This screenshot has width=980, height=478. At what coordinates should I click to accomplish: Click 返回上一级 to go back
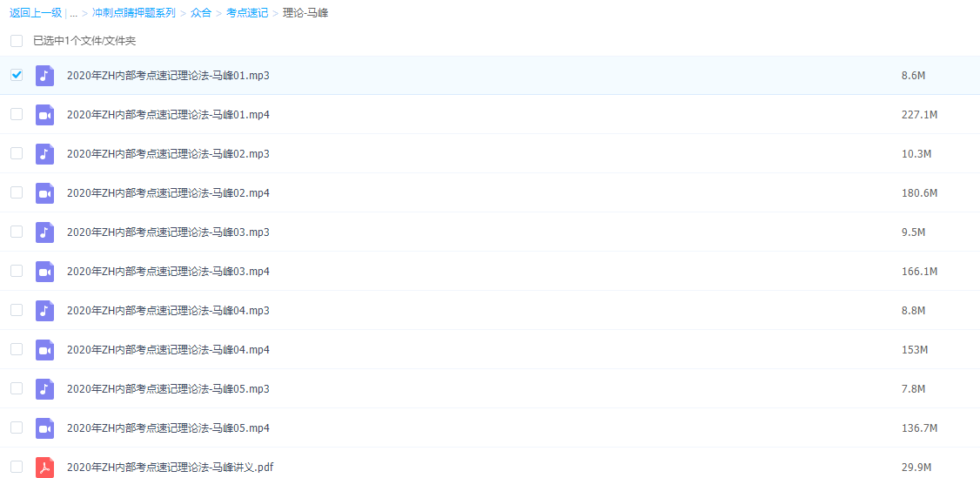36,13
